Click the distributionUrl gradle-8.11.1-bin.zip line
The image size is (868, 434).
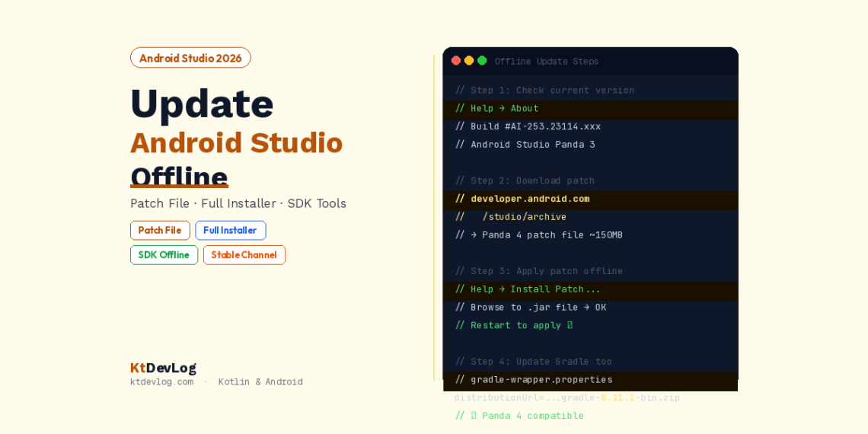pyautogui.click(x=566, y=398)
